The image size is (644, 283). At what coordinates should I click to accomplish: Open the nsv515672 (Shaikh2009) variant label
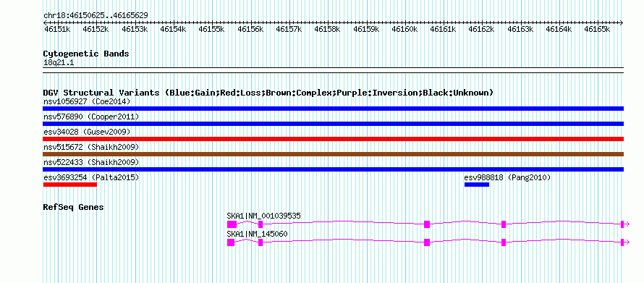(x=91, y=147)
